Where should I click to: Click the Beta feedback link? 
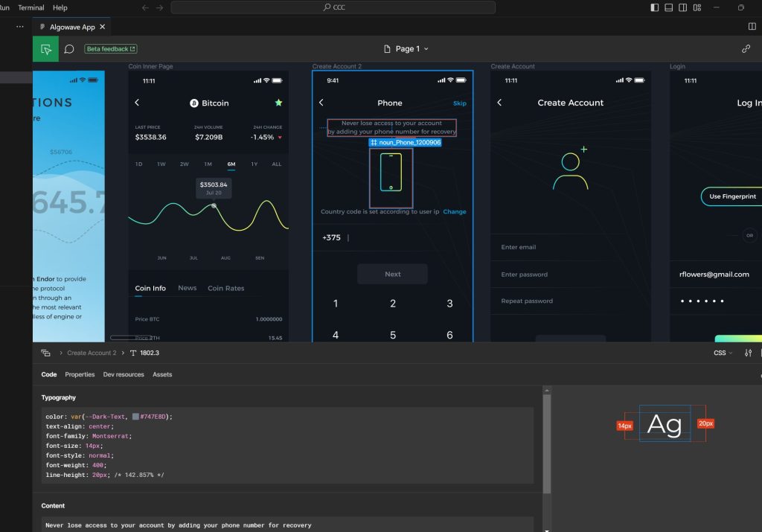tap(111, 49)
